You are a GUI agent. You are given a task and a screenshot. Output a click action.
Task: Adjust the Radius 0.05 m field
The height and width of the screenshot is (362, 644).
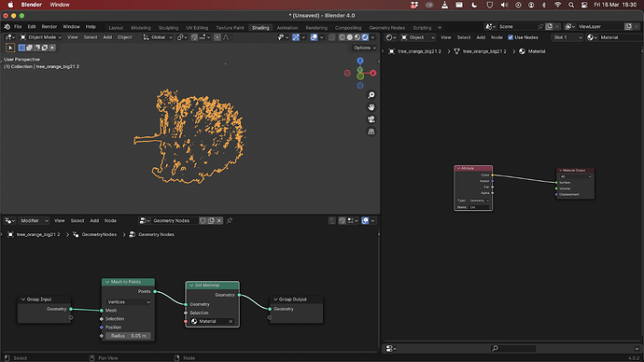pyautogui.click(x=128, y=336)
